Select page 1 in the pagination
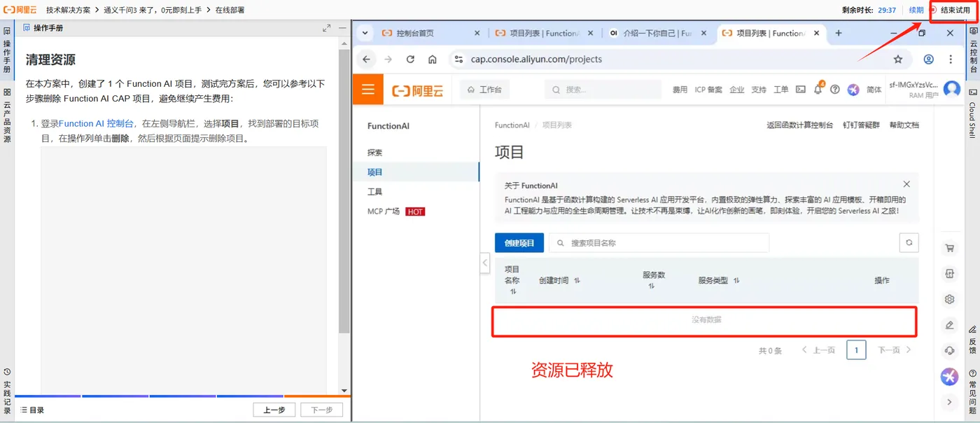This screenshot has height=423, width=980. [x=856, y=349]
